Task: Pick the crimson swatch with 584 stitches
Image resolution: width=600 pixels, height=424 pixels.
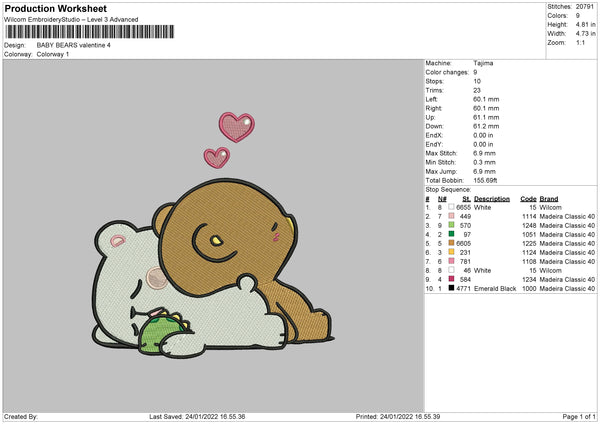Action: (x=452, y=279)
